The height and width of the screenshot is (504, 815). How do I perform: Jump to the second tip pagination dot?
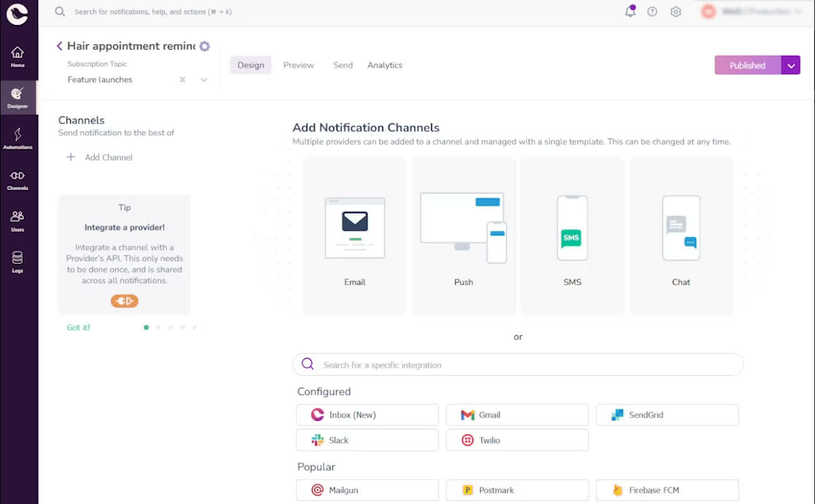coord(158,327)
